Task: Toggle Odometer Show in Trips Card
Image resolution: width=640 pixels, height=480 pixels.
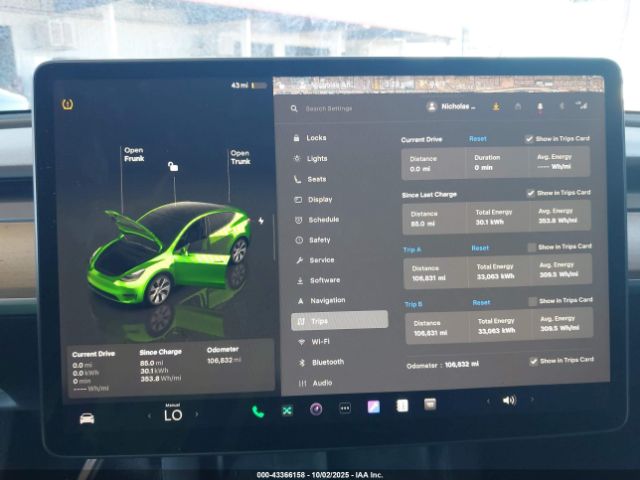Action: coord(533,361)
